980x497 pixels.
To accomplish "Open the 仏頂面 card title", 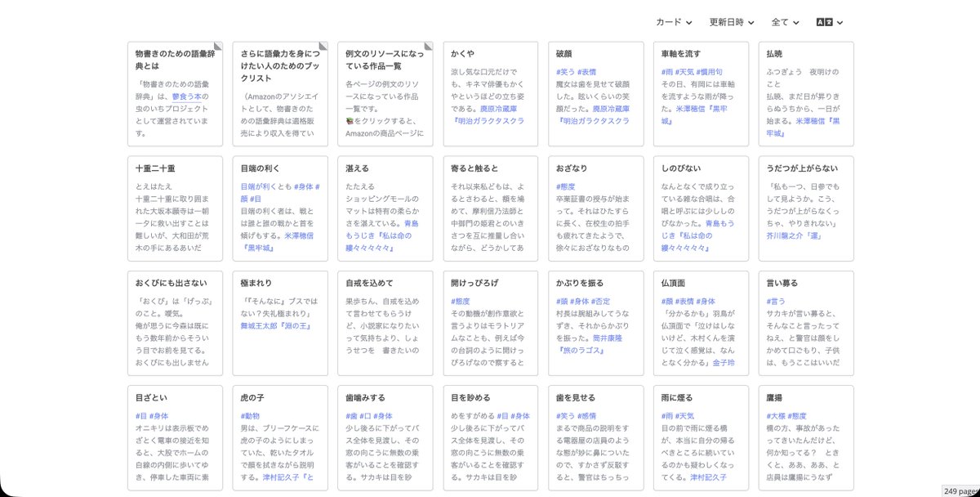I will (x=673, y=283).
